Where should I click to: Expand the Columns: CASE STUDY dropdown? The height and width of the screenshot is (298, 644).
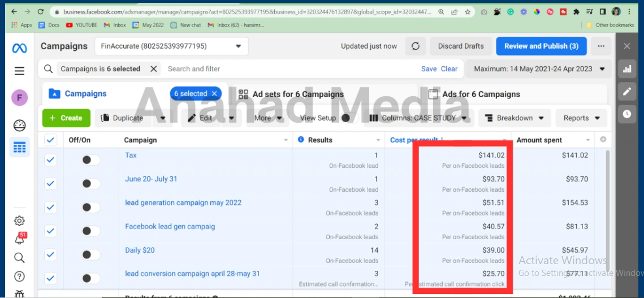click(419, 118)
